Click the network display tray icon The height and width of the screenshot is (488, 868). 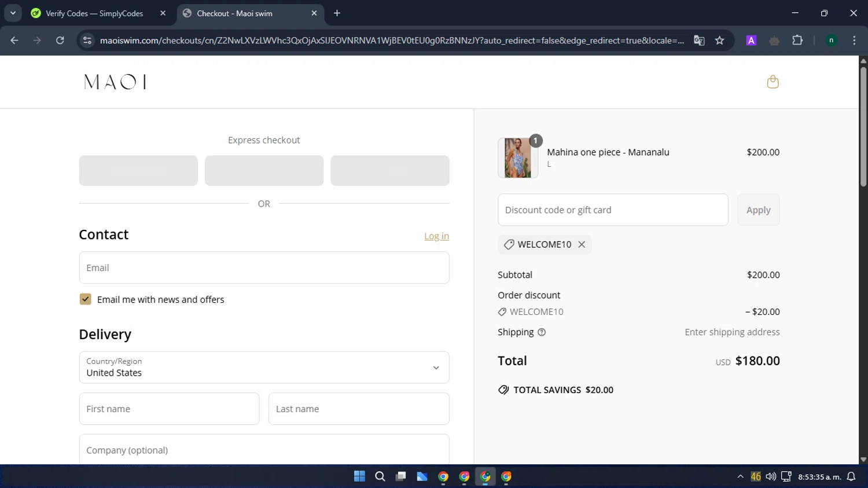coord(786,476)
